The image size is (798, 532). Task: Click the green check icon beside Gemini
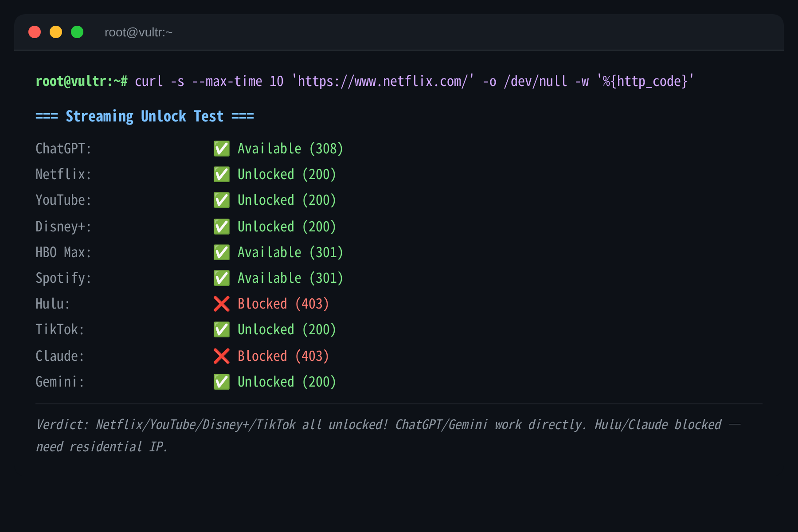tap(222, 382)
